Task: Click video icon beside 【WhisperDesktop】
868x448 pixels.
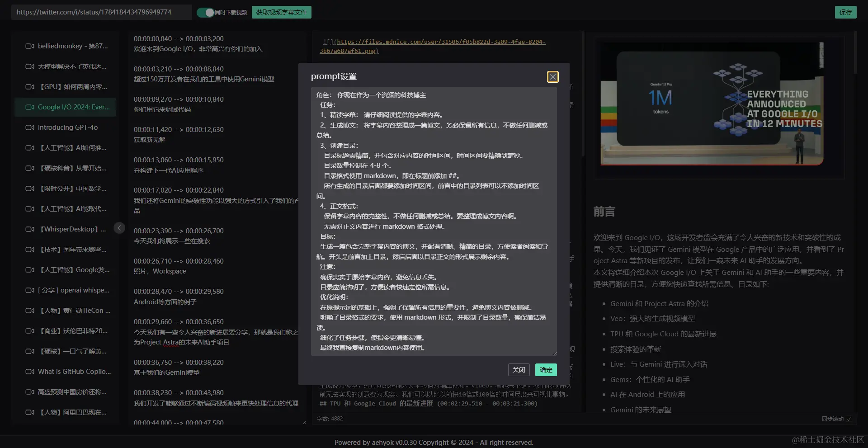Action: click(x=30, y=229)
